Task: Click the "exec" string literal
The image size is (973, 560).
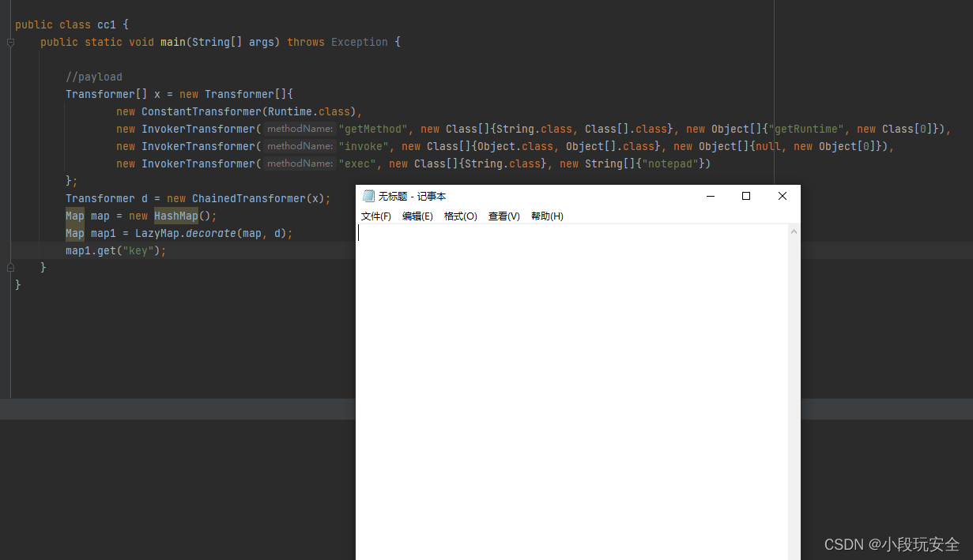Action: (x=356, y=163)
